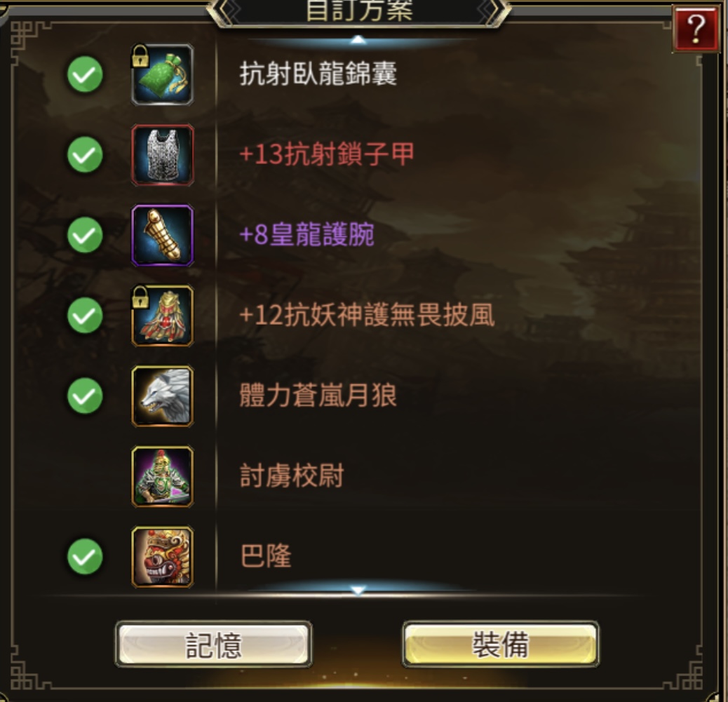Open the red question mark help icon

696,29
